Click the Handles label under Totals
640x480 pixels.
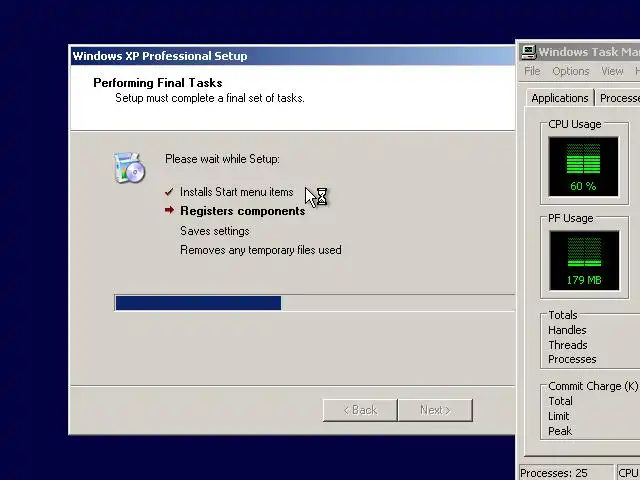[x=567, y=330]
